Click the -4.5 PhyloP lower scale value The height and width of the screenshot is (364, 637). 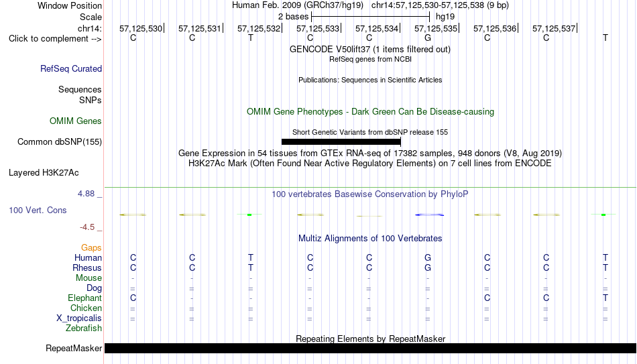87,227
